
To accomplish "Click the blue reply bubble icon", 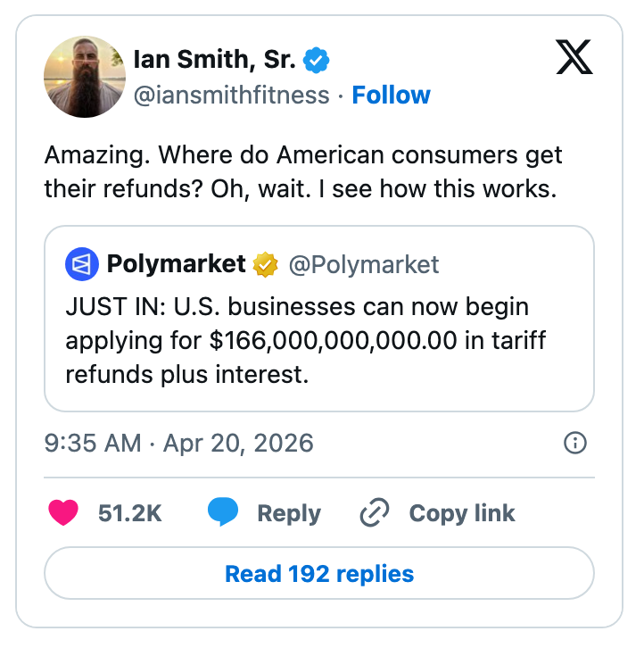I will click(223, 513).
